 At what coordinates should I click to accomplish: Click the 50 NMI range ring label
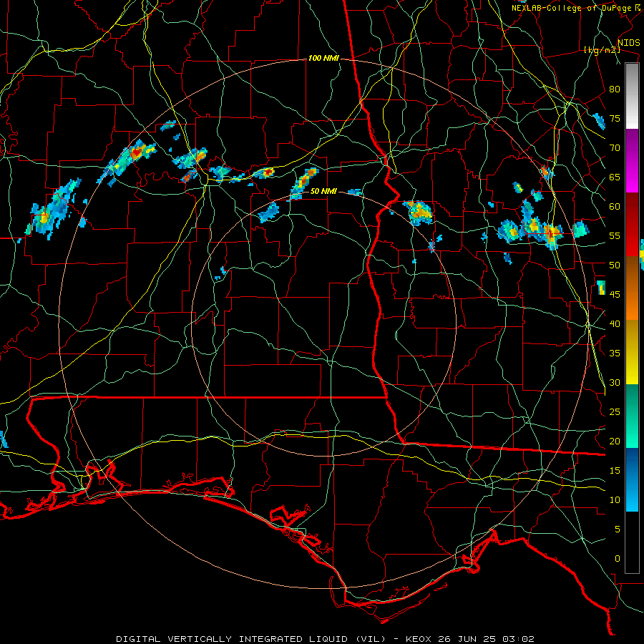coord(323,191)
